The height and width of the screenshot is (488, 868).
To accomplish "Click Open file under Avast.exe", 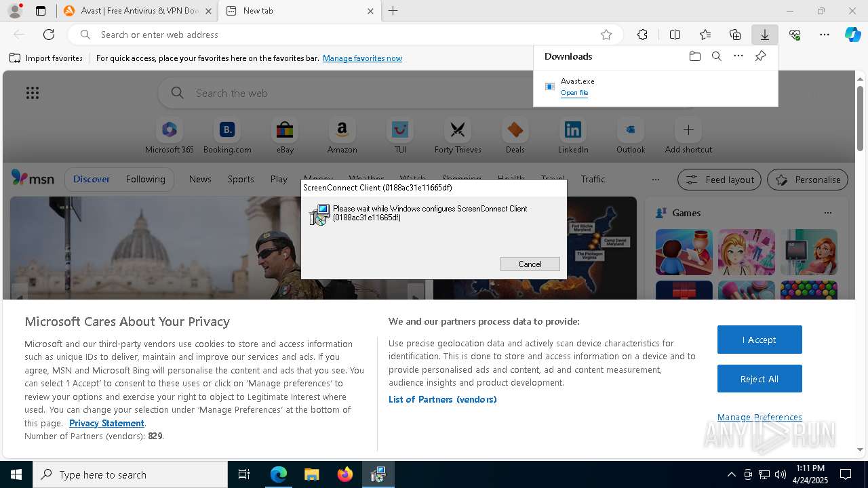I will tap(574, 93).
